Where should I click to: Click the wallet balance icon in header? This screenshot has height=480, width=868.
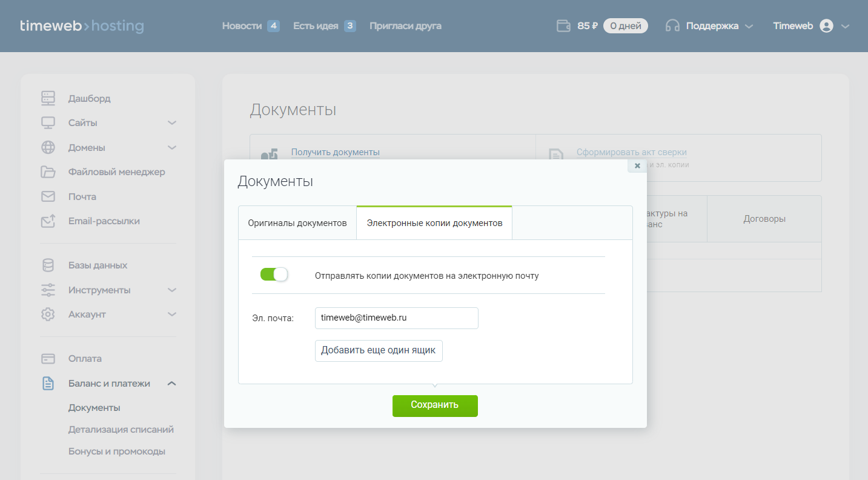(563, 26)
